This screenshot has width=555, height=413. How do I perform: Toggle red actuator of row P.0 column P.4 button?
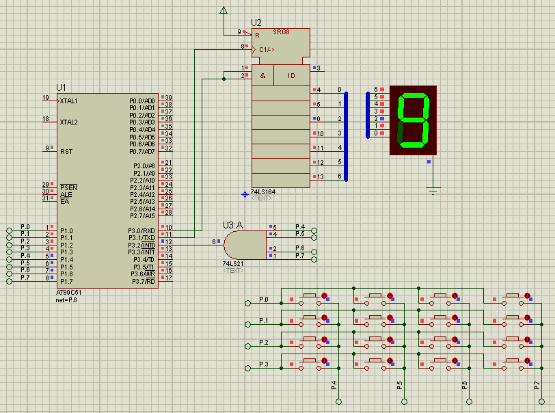[x=324, y=296]
